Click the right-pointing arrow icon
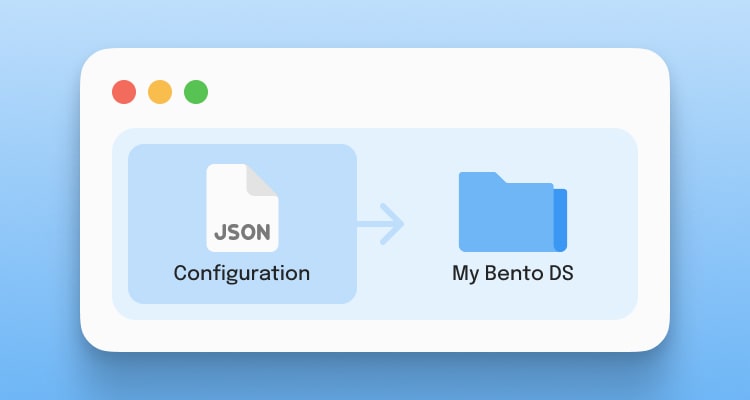The height and width of the screenshot is (400, 750). coord(380,223)
